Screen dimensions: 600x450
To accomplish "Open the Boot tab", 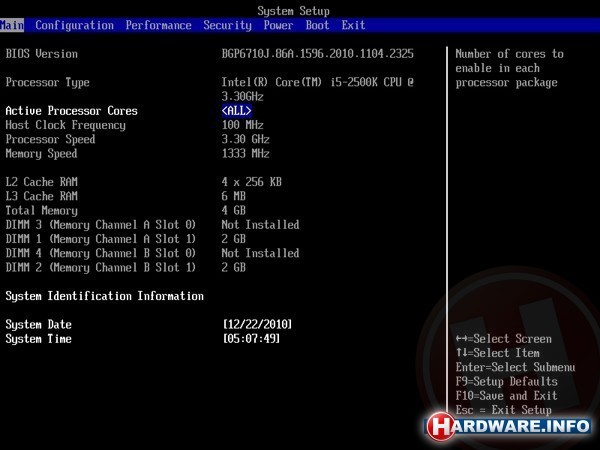I will pyautogui.click(x=317, y=25).
